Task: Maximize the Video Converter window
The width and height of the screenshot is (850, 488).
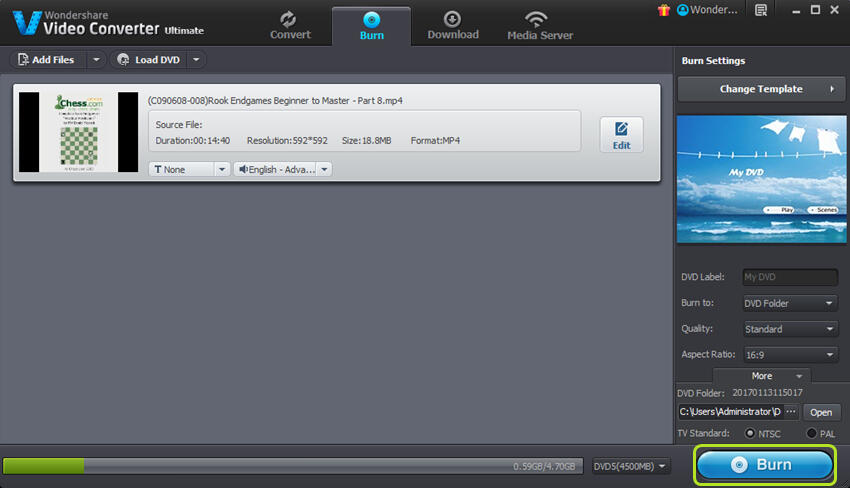Action: [815, 10]
